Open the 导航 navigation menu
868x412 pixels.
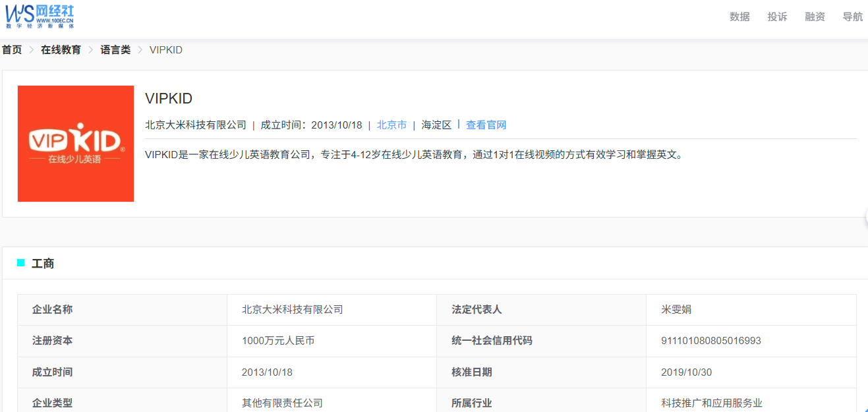[852, 17]
